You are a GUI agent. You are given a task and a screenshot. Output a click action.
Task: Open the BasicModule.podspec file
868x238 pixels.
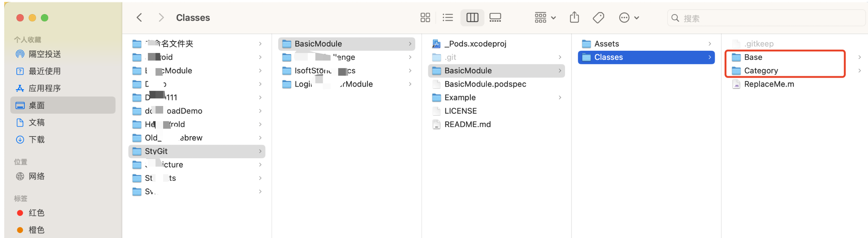click(x=485, y=84)
